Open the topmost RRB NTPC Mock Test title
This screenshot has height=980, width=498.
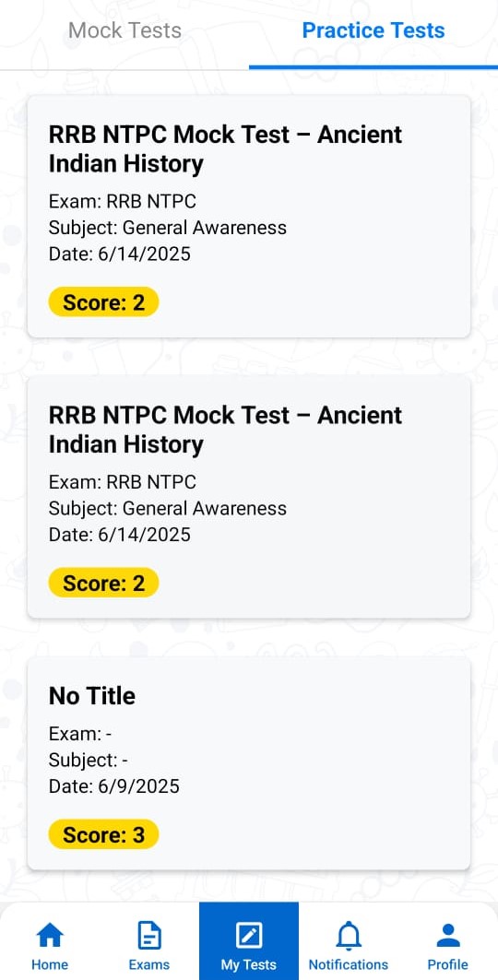point(226,148)
